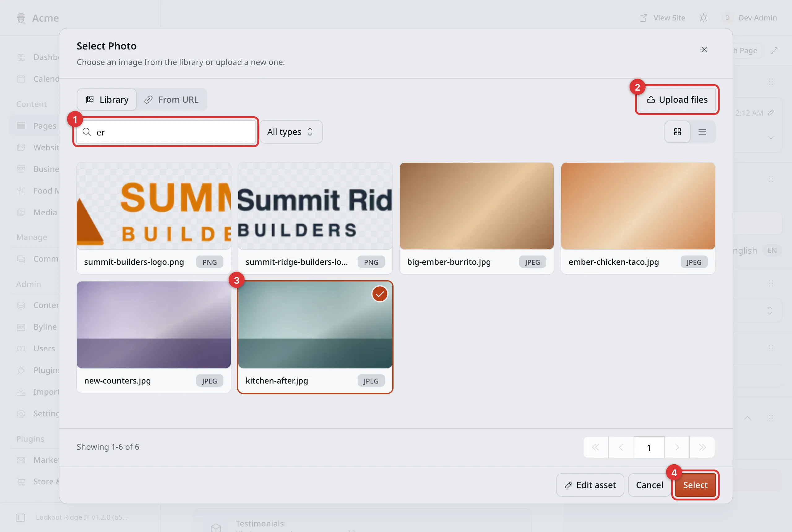Screen dimensions: 792x532
Task: Switch to list view
Action: pyautogui.click(x=702, y=132)
